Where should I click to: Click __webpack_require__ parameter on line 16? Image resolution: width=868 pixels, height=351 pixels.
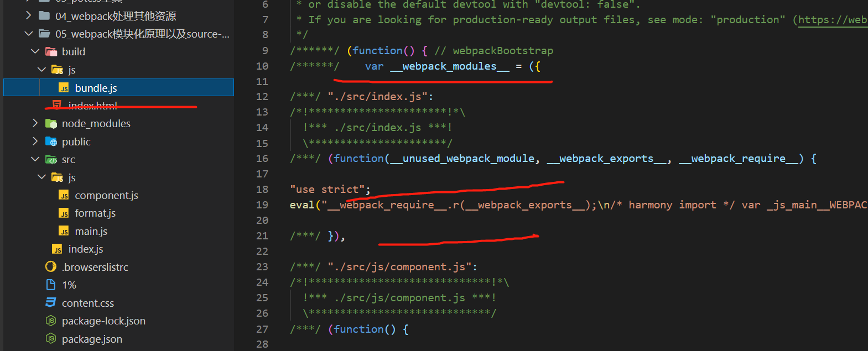click(739, 158)
